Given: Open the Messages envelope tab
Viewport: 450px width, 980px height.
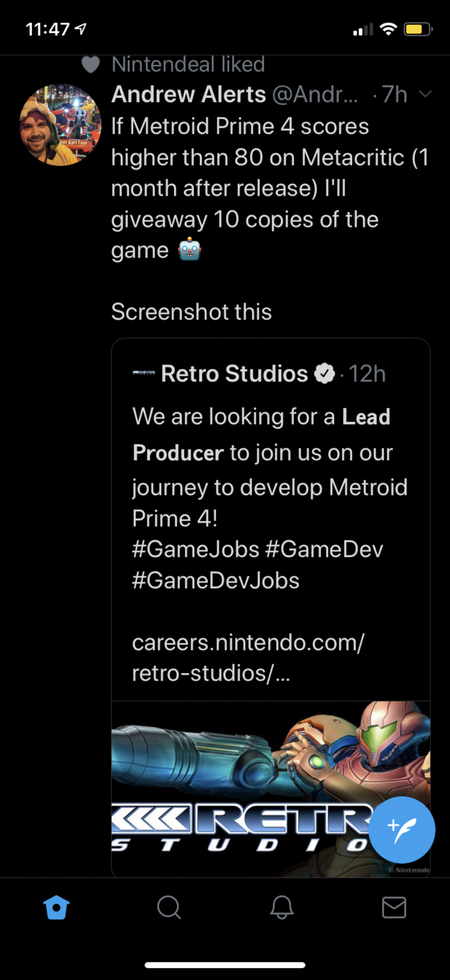Looking at the screenshot, I should click(x=394, y=907).
